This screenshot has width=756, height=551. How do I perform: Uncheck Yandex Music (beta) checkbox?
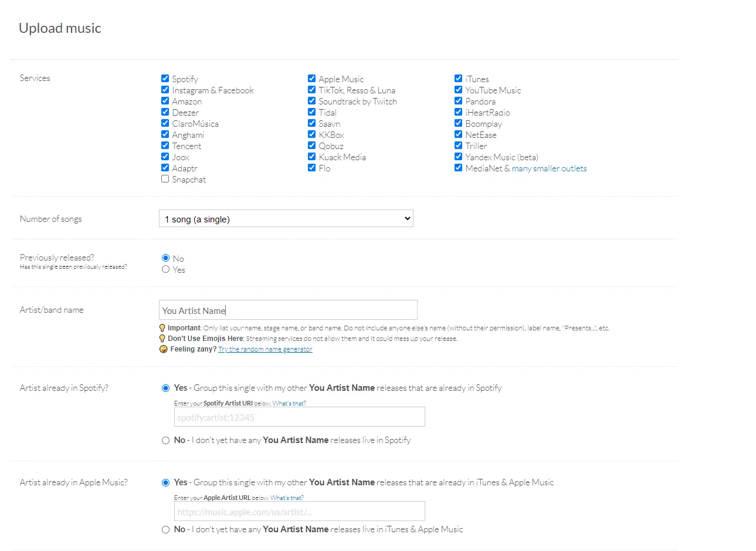tap(459, 157)
